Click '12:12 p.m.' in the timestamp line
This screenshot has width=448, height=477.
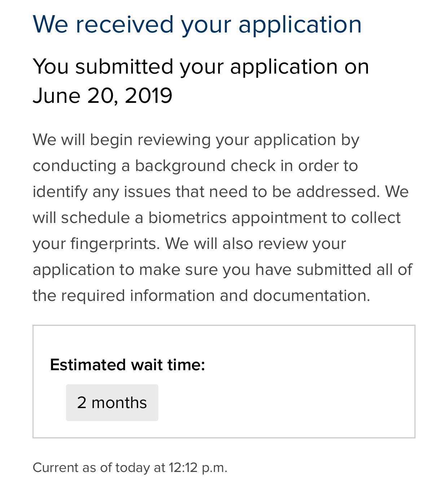pos(198,467)
